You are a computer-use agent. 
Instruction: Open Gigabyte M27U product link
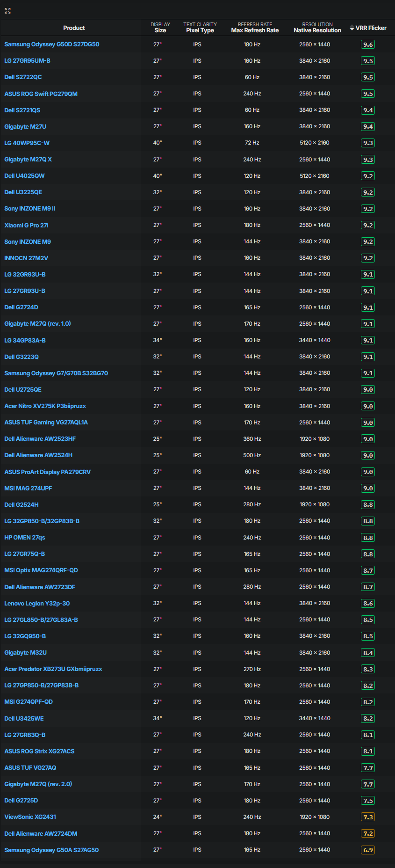click(x=25, y=126)
